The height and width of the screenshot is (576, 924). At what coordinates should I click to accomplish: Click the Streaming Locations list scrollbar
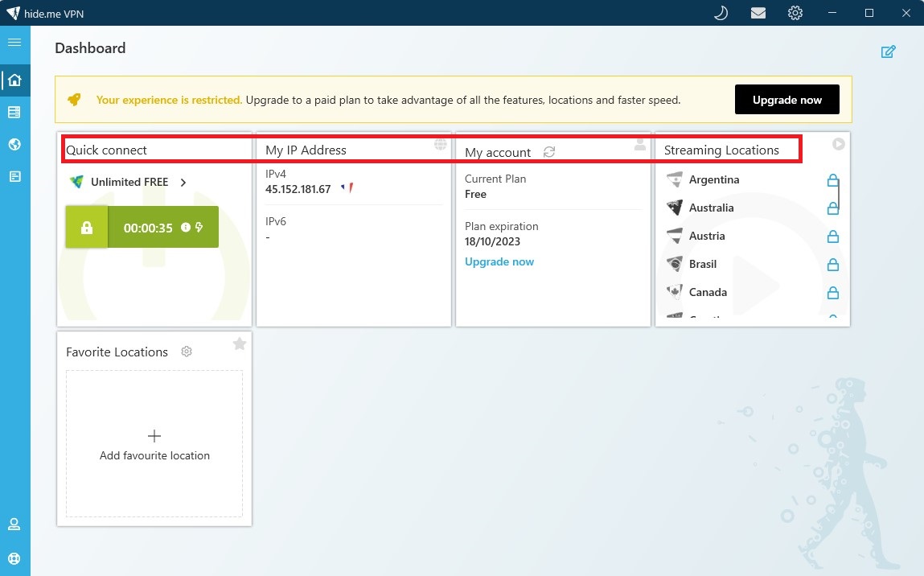[840, 193]
